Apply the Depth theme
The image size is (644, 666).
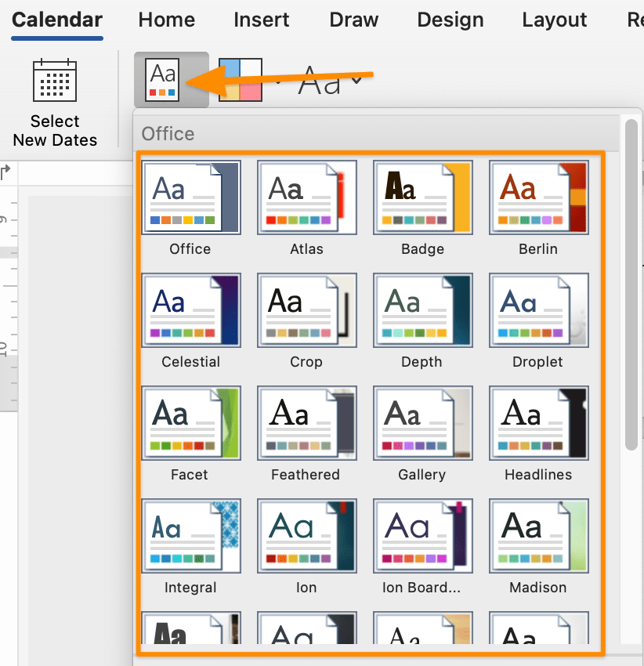[423, 310]
